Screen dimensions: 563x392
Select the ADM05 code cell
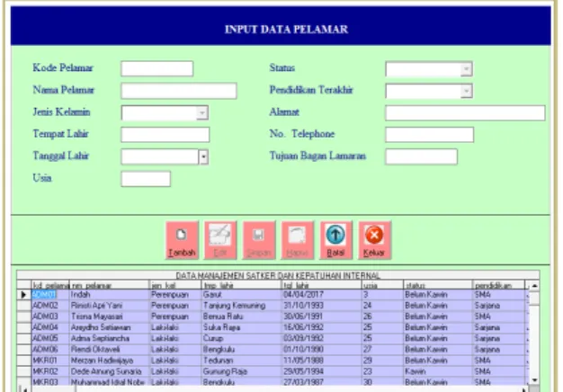[49, 339]
